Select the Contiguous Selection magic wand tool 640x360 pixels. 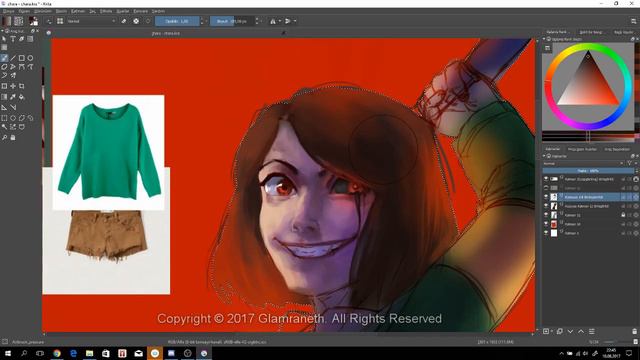pyautogui.click(x=4, y=127)
